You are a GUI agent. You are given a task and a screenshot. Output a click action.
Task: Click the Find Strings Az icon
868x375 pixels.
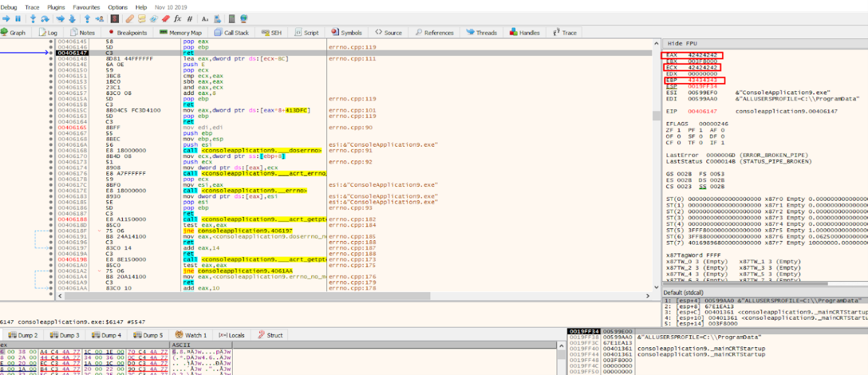tap(205, 19)
